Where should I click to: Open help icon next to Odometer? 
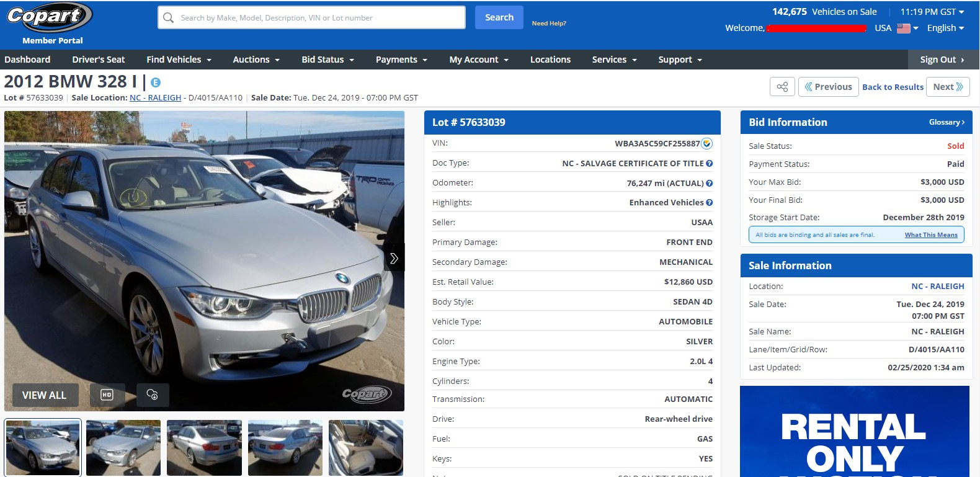(x=710, y=183)
